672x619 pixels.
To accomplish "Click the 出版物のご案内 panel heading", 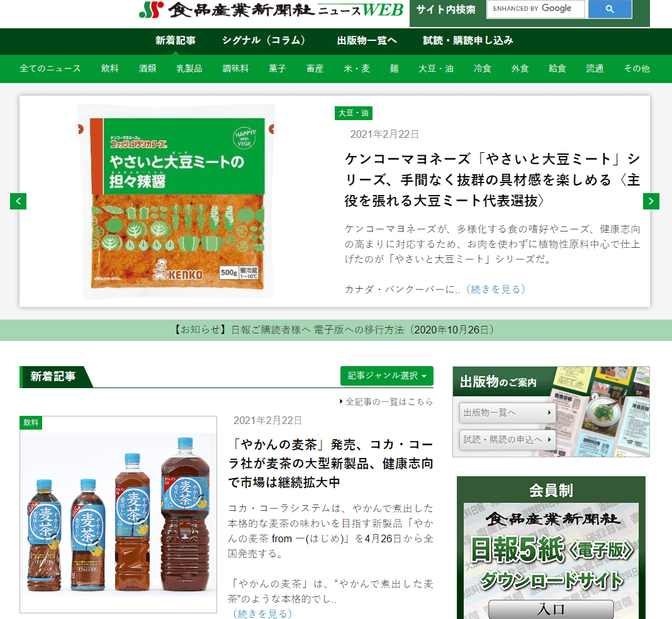I will pos(498,381).
